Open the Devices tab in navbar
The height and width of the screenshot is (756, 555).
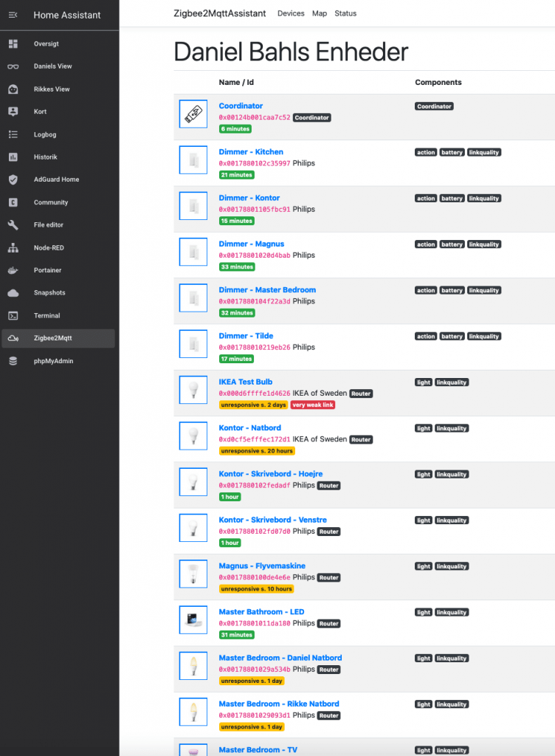coord(291,13)
